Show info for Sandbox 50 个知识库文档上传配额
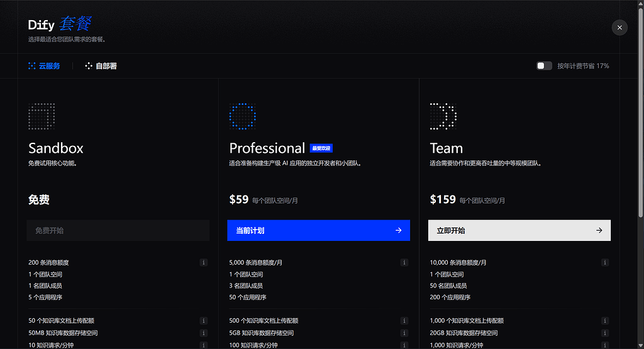The width and height of the screenshot is (644, 349). tap(203, 321)
